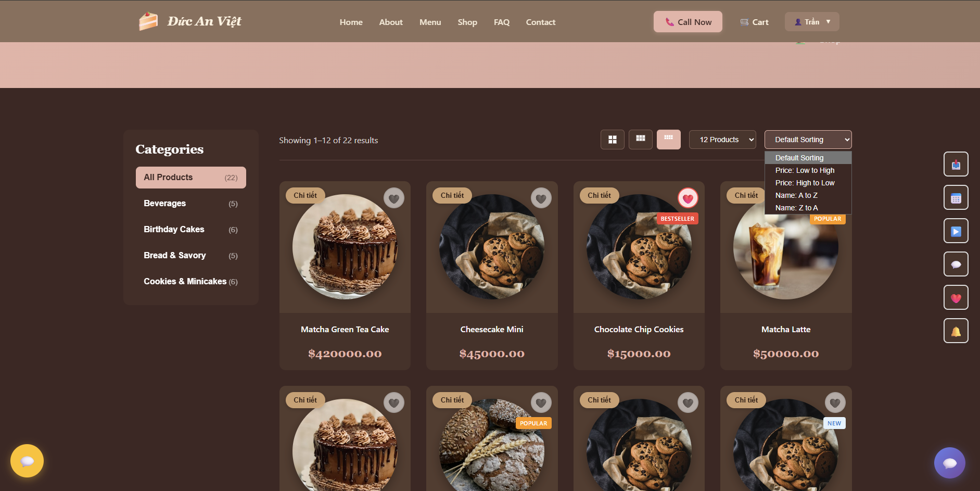Open the Cart from the header

[x=755, y=22]
